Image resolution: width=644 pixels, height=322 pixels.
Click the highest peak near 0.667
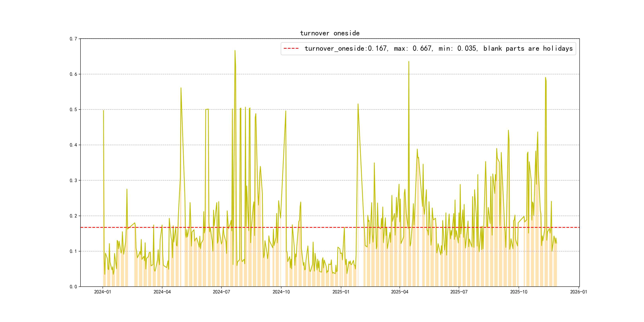click(235, 51)
